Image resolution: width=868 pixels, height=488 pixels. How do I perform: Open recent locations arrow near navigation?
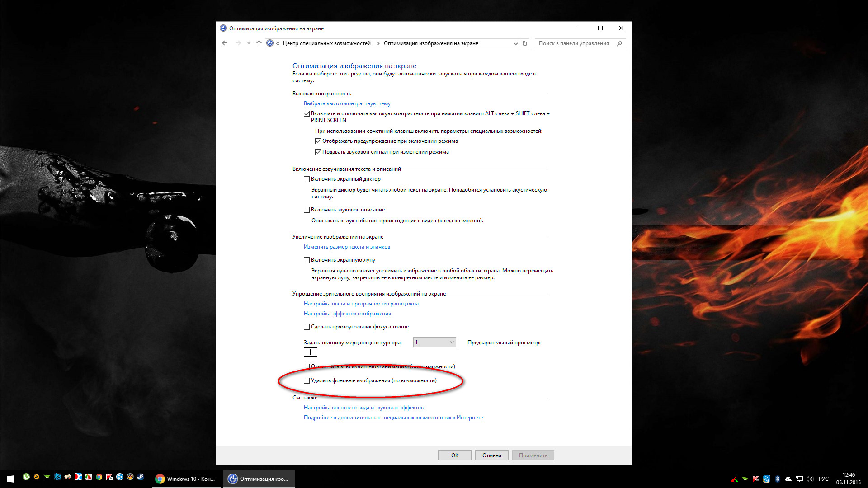click(249, 43)
